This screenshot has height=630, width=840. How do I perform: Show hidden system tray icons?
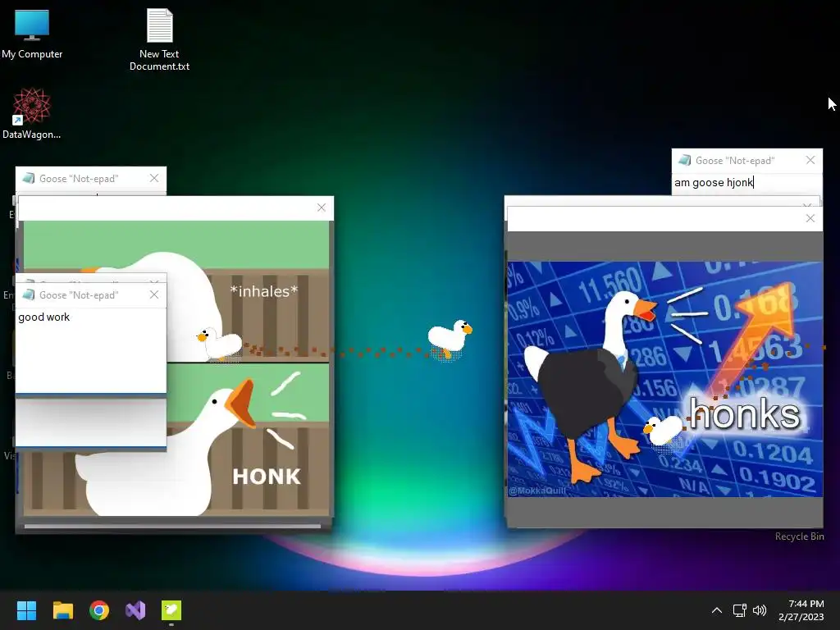717,610
